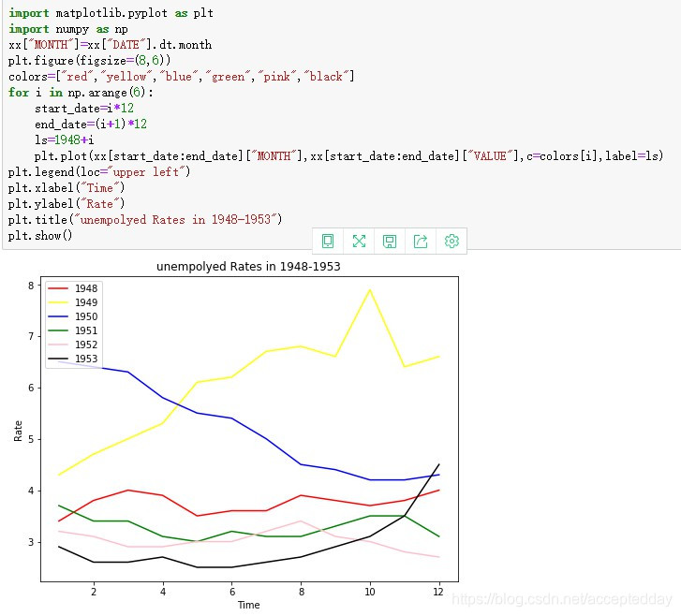Click the 'for i in np.arange(6):' line
This screenshot has height=616, width=681.
81,93
